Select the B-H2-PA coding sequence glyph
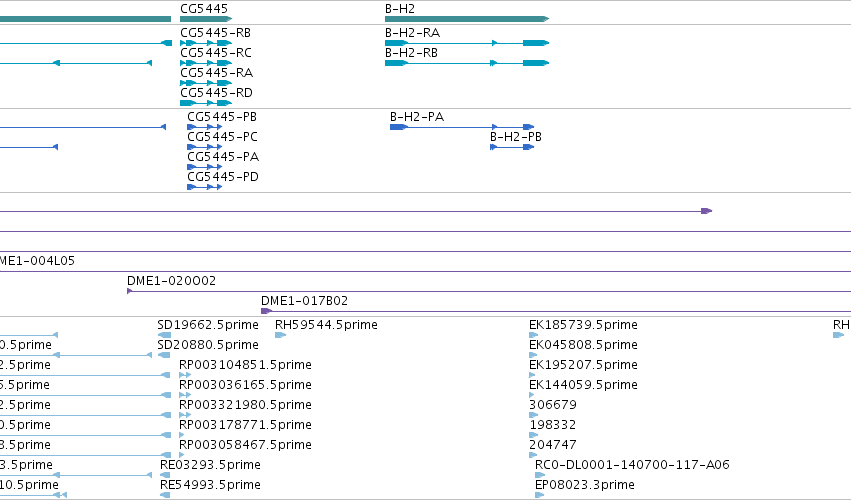This screenshot has height=500, width=851. [x=462, y=127]
